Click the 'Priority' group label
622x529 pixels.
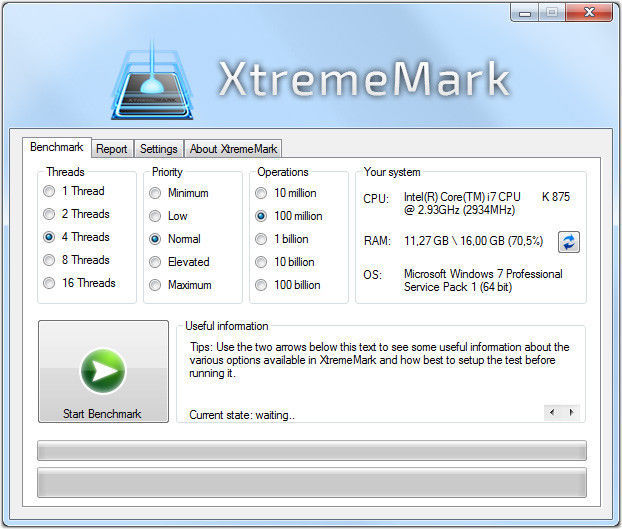click(167, 172)
